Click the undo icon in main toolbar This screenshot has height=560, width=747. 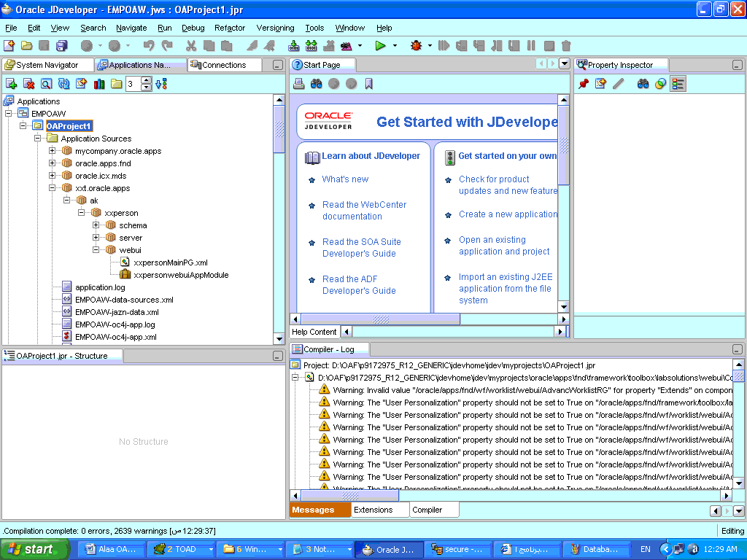pos(149,46)
